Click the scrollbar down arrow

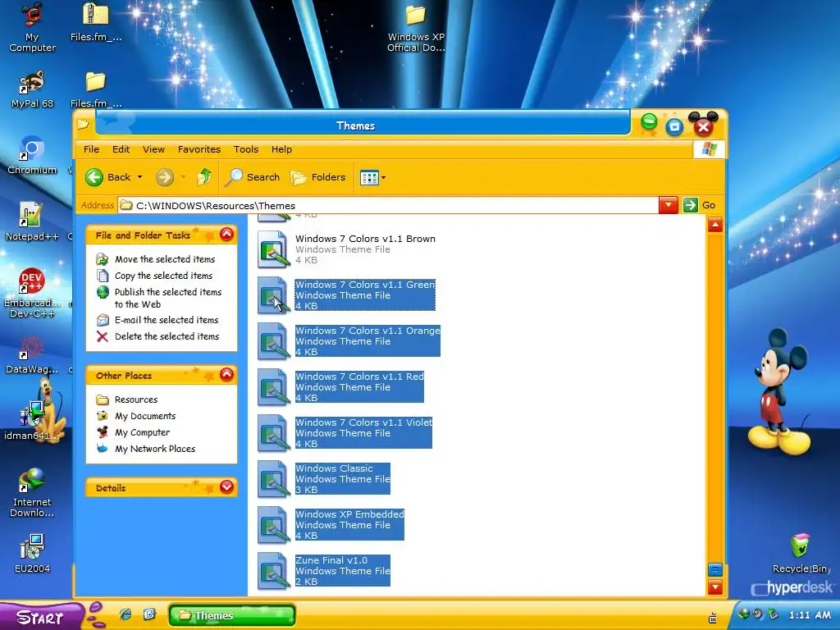tap(715, 587)
